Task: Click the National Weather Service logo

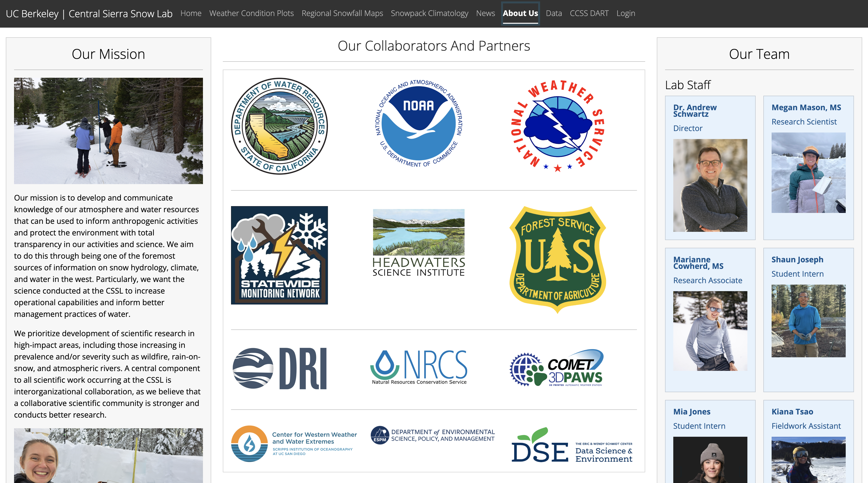Action: 558,125
